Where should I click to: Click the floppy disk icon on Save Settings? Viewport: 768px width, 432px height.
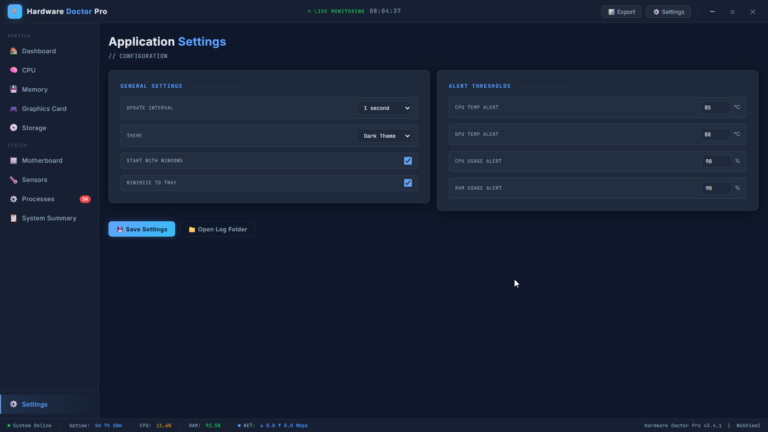click(120, 229)
